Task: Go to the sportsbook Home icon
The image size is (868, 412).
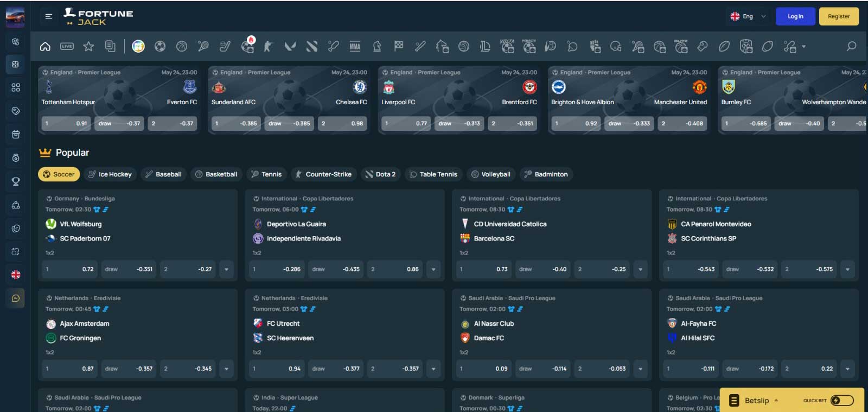Action: pos(46,47)
